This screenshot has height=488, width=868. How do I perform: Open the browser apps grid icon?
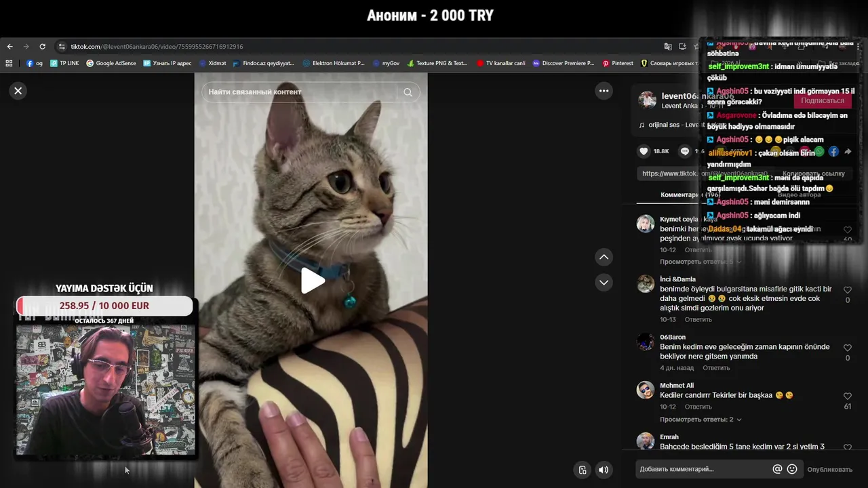pos(9,63)
